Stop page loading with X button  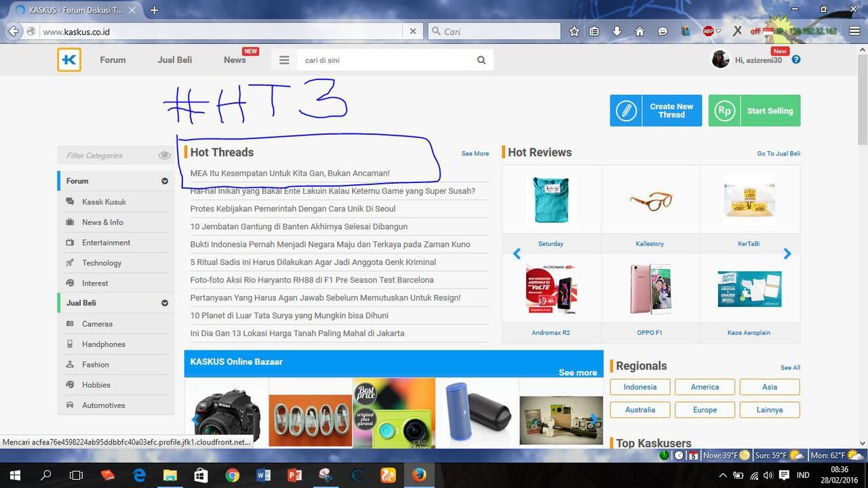tap(412, 31)
